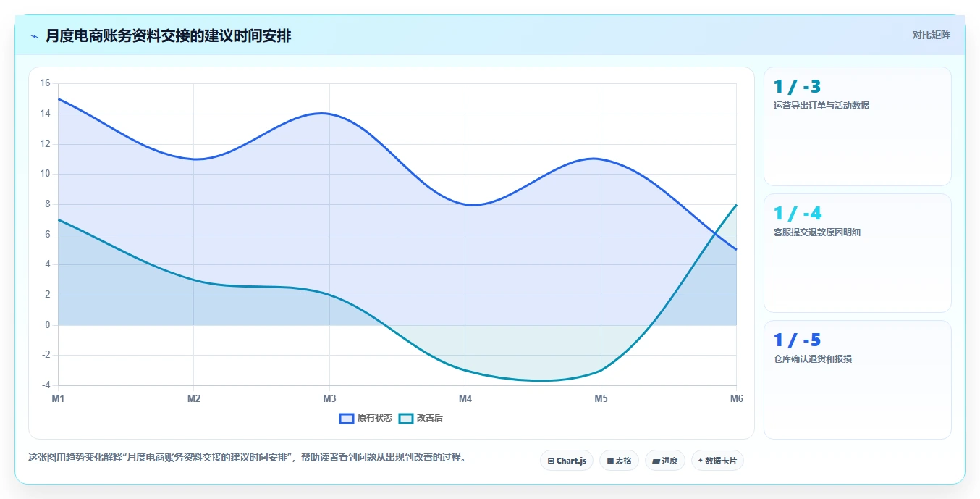The width and height of the screenshot is (980, 499).
Task: Click the M1 axis label
Action: click(58, 398)
